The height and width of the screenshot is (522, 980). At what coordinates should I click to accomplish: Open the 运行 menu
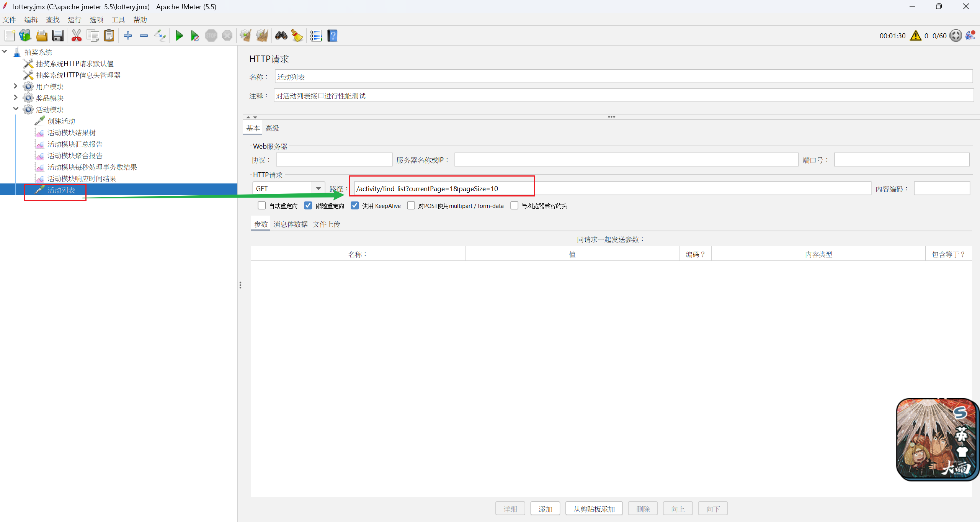(x=74, y=20)
